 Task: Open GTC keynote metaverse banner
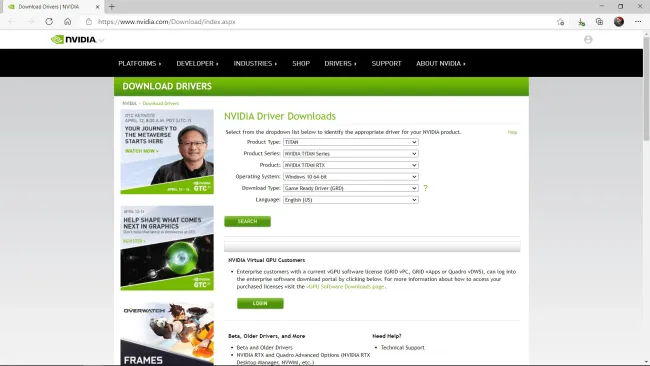[x=167, y=152]
